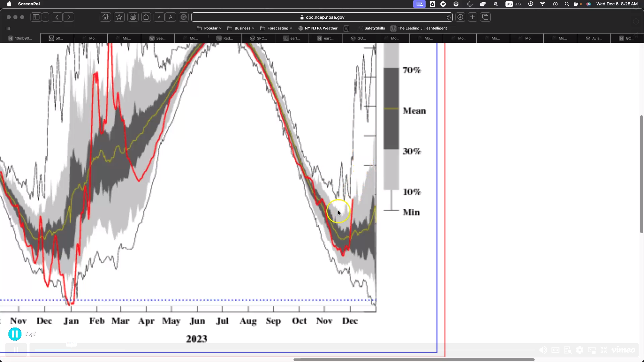Increase text size with large A
The image size is (644, 362).
click(170, 17)
